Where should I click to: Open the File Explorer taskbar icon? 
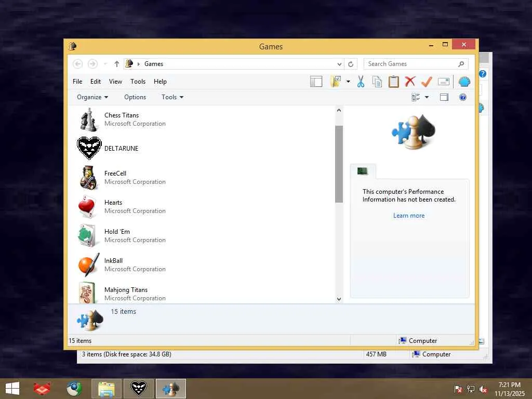[107, 389]
